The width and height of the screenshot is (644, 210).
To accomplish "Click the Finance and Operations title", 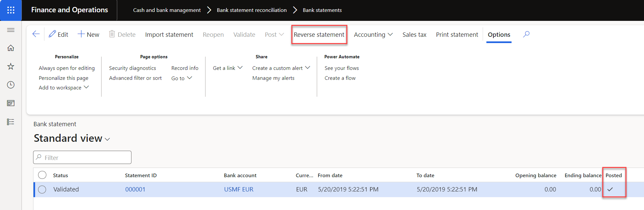I will [x=70, y=10].
